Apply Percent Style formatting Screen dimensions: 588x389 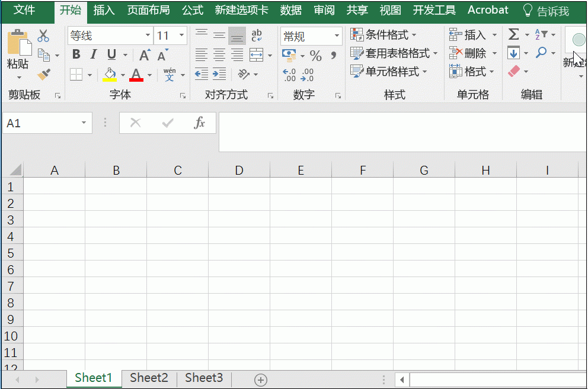316,56
